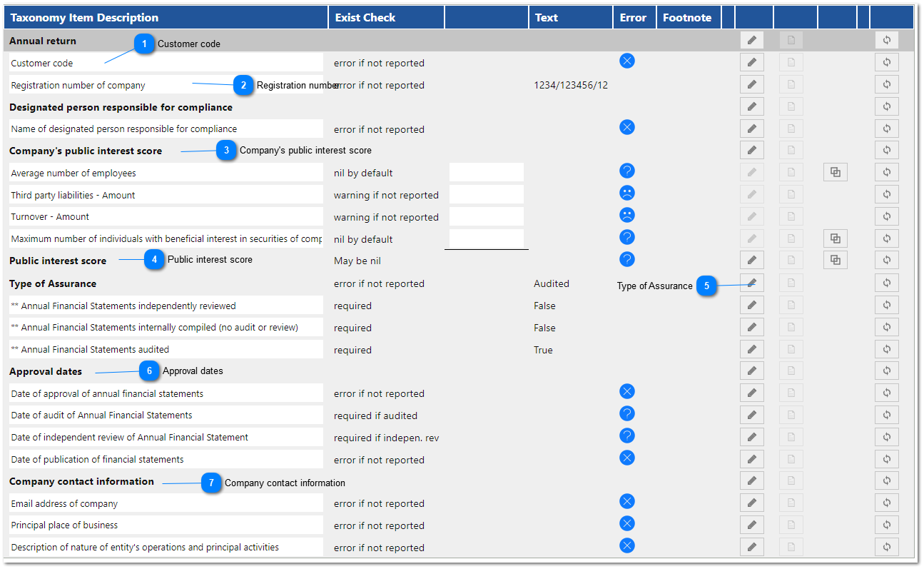Click error X for Description of nature of entity's operations

(627, 545)
